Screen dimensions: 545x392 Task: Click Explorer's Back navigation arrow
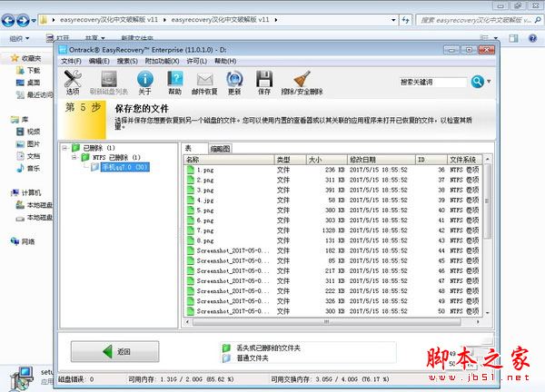pos(8,20)
